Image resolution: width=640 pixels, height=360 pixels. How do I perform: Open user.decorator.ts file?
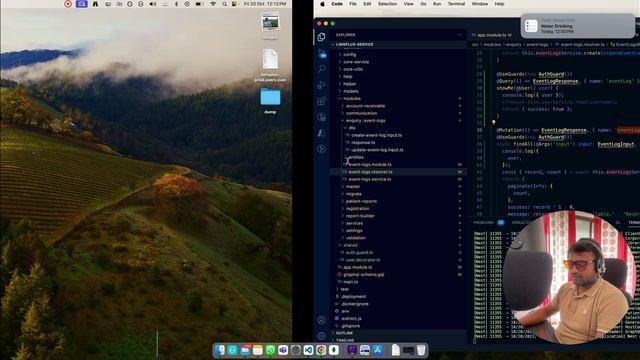click(398, 260)
